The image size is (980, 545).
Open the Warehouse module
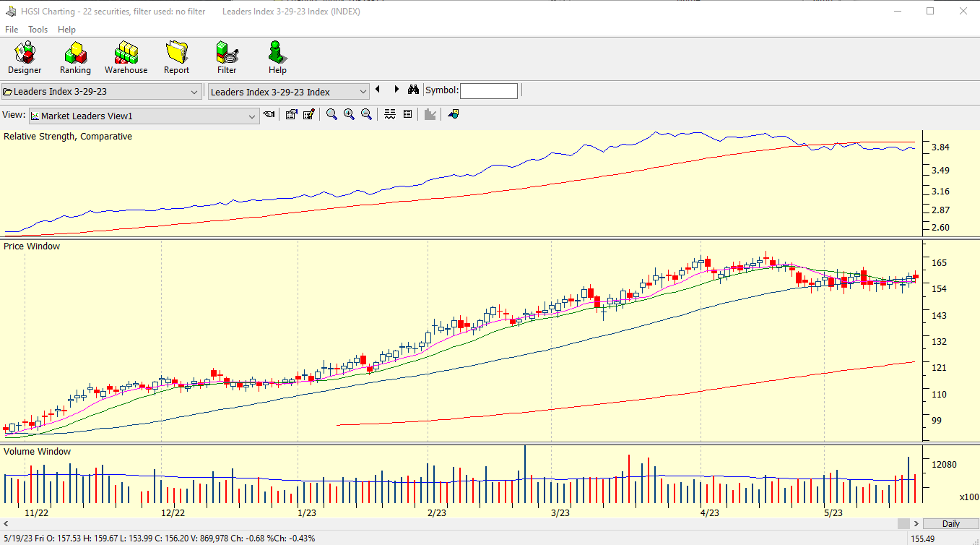(126, 58)
